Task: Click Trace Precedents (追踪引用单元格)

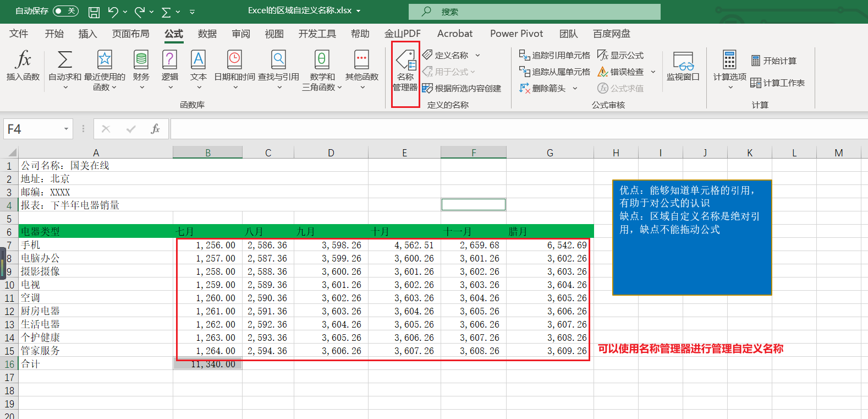Action: click(x=554, y=55)
